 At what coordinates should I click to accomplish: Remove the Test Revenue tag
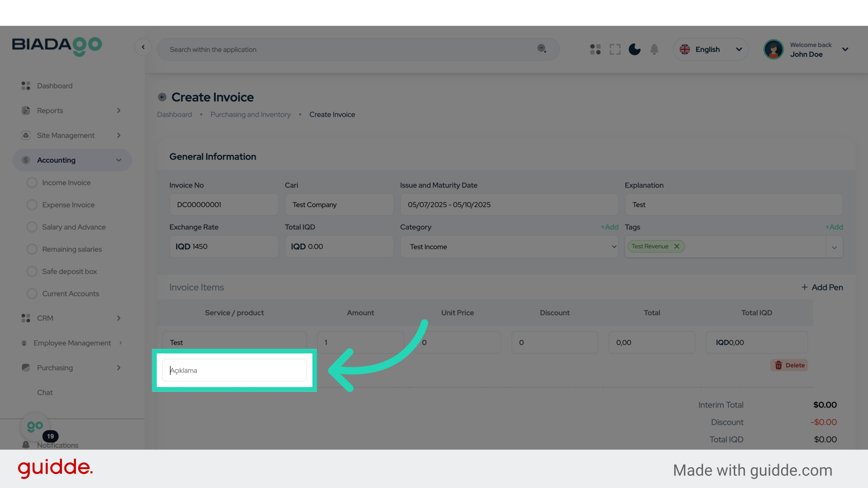click(x=677, y=246)
